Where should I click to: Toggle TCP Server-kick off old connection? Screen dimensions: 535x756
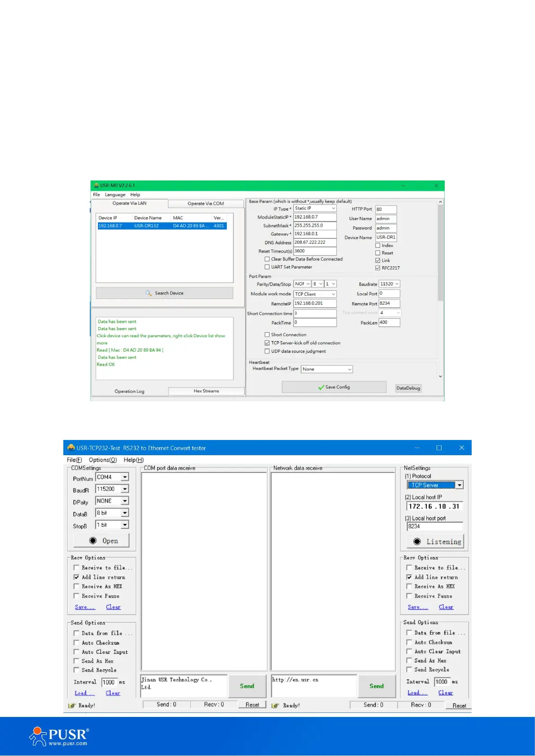tap(267, 343)
